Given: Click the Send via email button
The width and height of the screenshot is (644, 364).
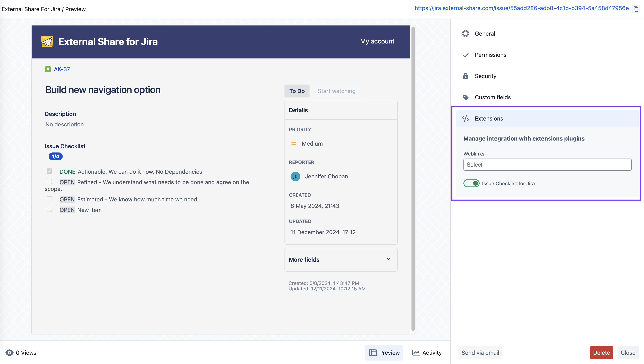Looking at the screenshot, I should [x=480, y=352].
